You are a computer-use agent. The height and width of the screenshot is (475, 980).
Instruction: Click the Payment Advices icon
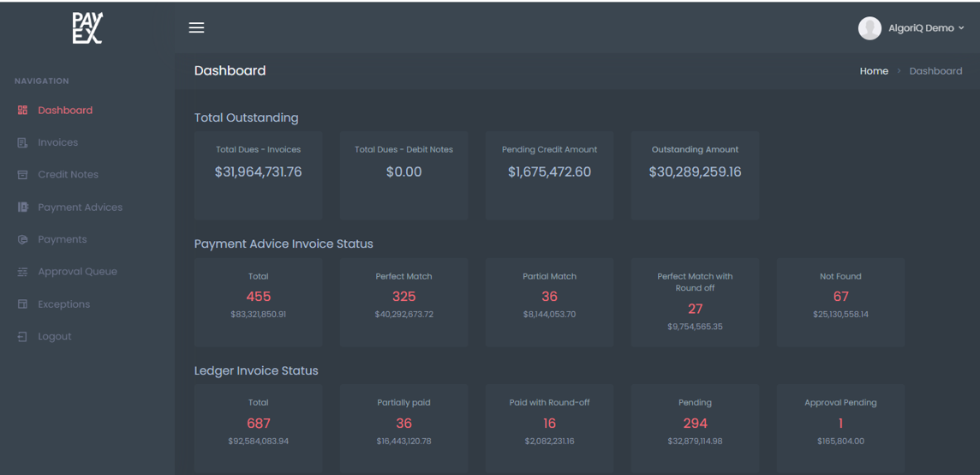[x=22, y=207]
